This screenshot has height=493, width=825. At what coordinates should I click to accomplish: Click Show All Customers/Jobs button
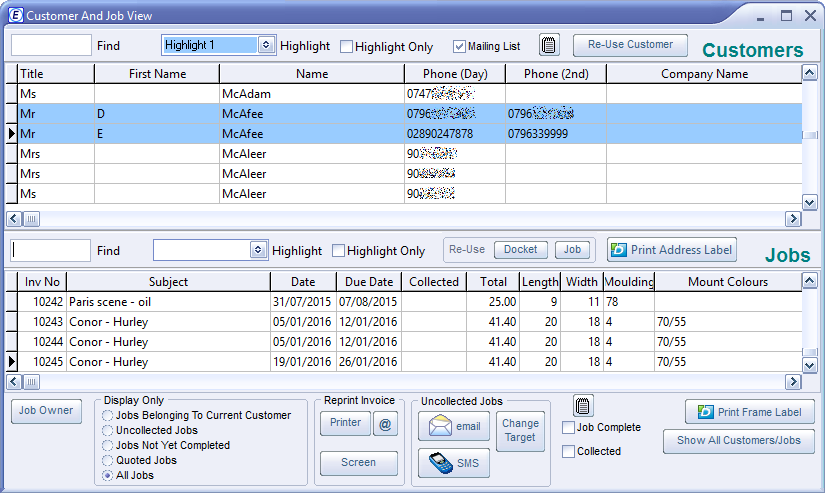(x=738, y=441)
